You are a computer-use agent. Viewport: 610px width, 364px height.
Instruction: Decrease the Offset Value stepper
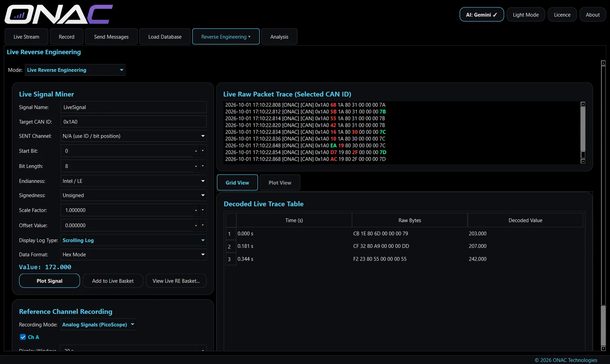click(x=203, y=225)
